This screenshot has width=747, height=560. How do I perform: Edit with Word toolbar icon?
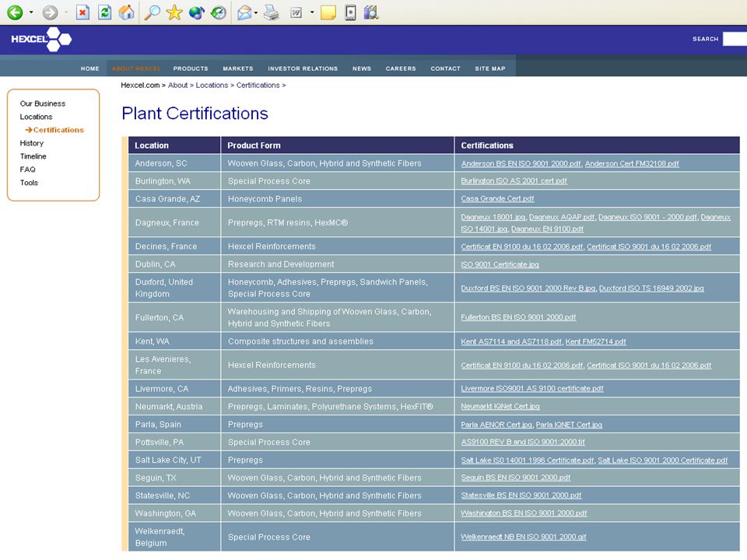296,12
